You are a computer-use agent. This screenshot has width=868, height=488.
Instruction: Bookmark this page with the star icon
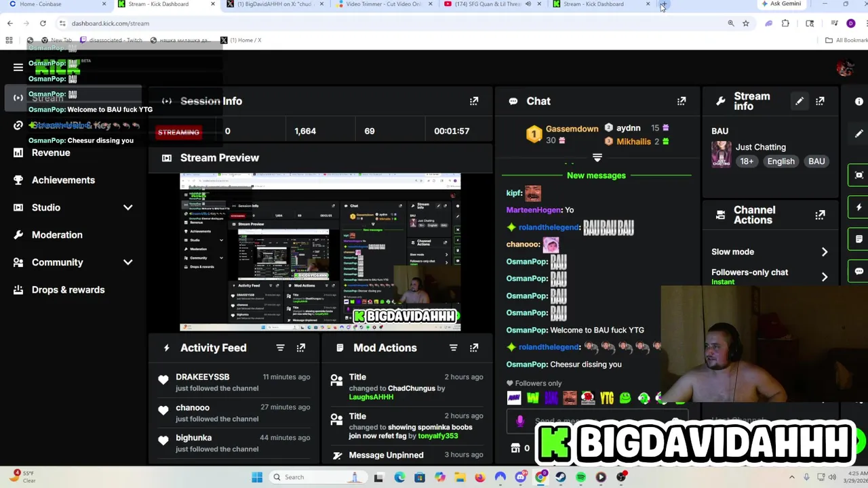746,23
